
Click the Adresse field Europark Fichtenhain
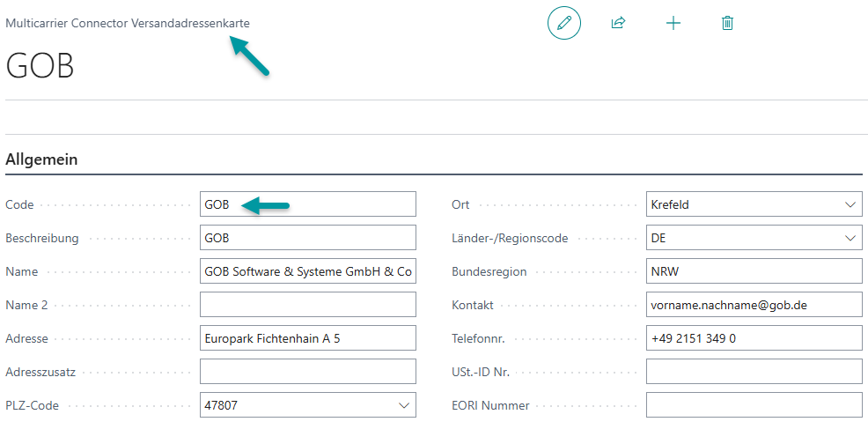coord(308,338)
